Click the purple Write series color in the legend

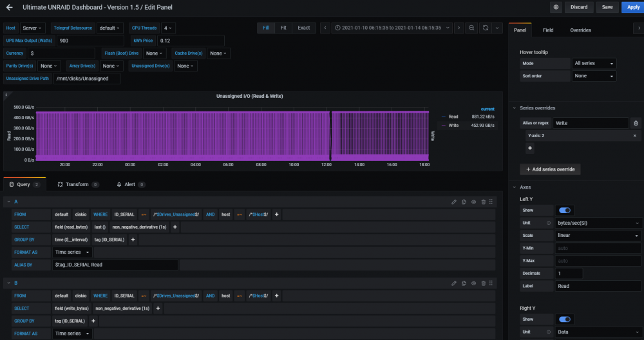[443, 125]
